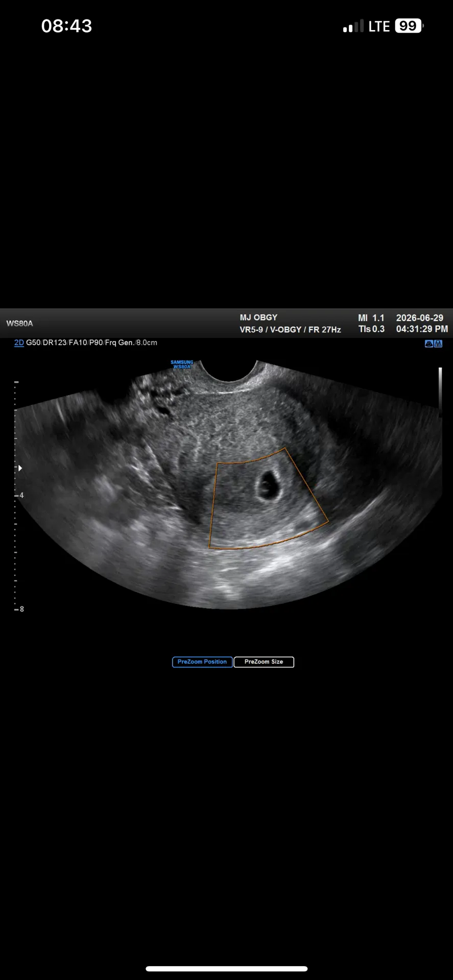453x980 pixels.
Task: Click the WS80A system label
Action: (19, 324)
